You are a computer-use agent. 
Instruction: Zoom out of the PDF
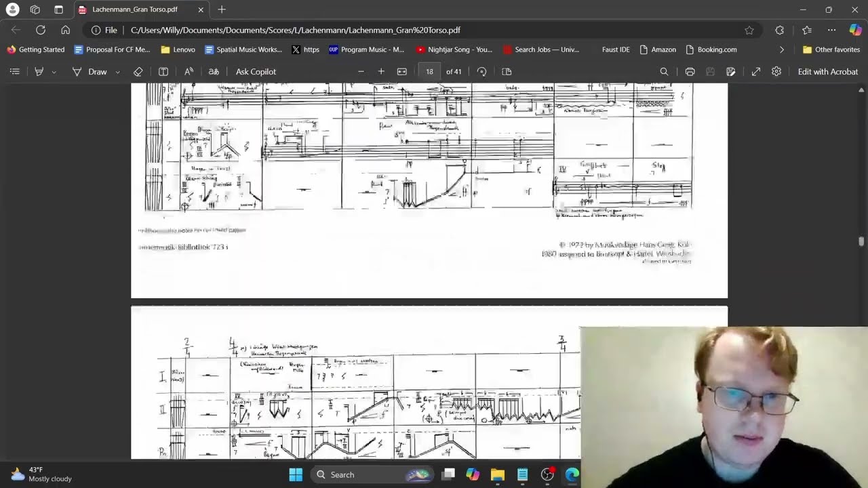pyautogui.click(x=361, y=71)
